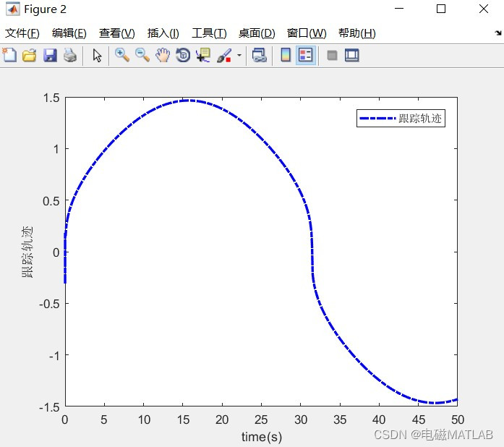This screenshot has width=504, height=447.
Task: Click the Link Plot icon
Action: (x=260, y=55)
